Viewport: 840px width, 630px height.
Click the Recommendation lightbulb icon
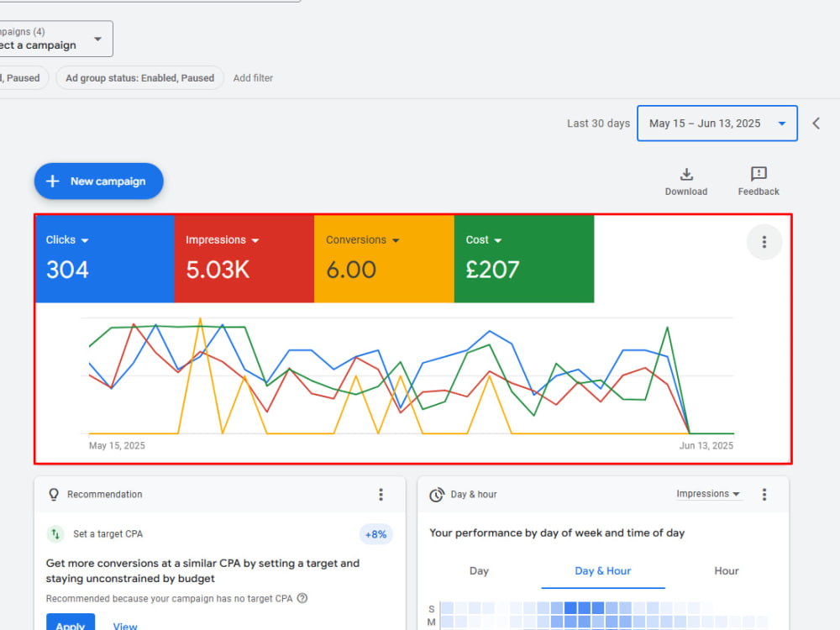coord(54,495)
